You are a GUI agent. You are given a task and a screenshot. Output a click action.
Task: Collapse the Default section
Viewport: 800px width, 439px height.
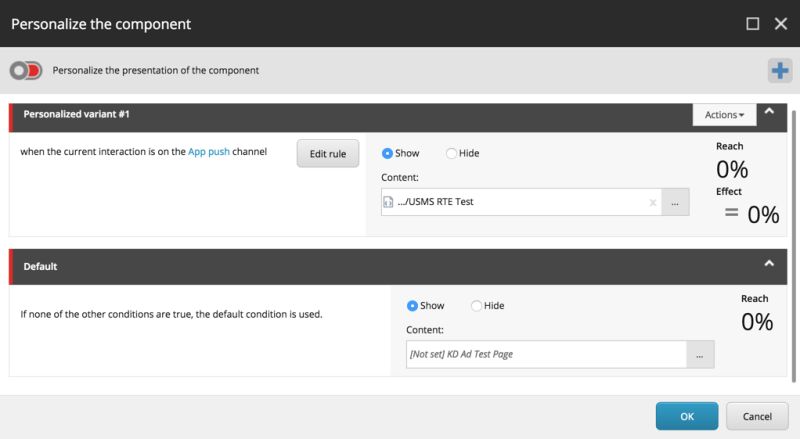coord(769,263)
